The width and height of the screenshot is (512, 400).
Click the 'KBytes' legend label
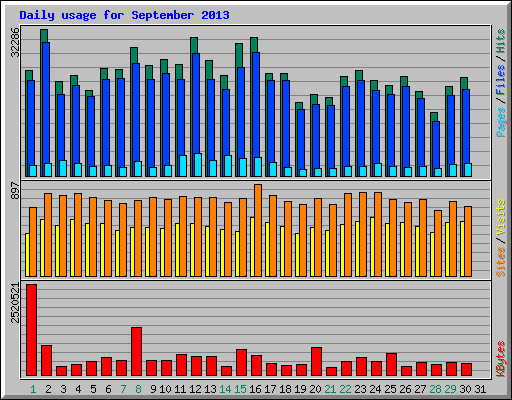[x=501, y=359]
